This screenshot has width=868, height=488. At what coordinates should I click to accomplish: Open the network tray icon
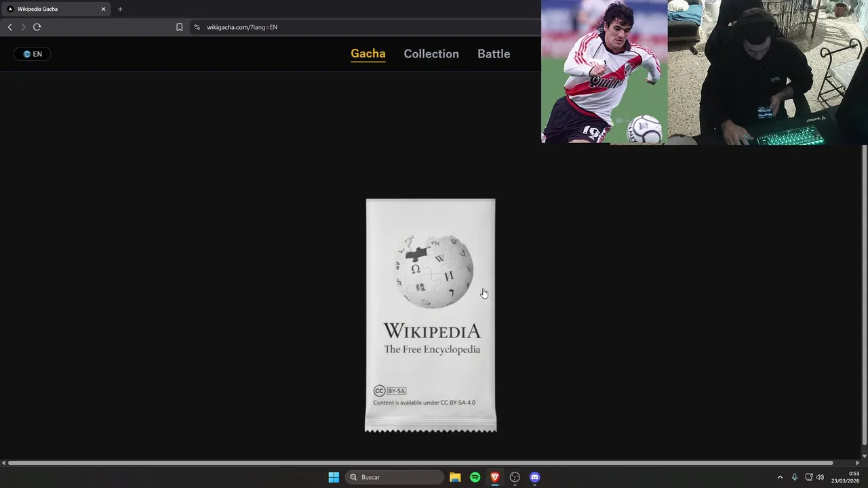point(808,477)
